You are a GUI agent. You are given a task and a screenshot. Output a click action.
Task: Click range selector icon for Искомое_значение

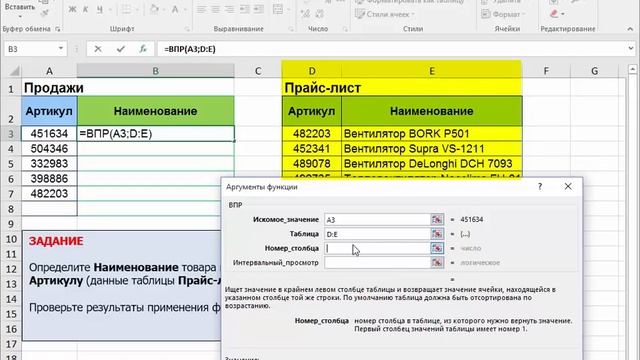(437, 220)
